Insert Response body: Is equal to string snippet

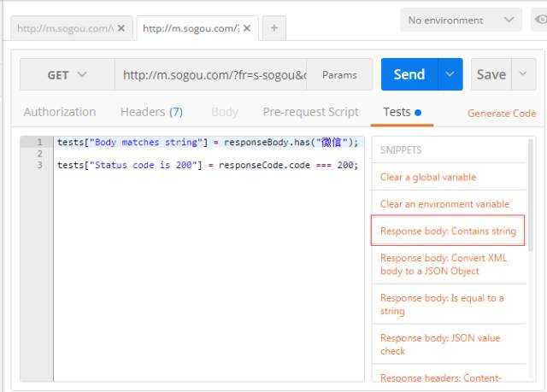click(x=449, y=305)
